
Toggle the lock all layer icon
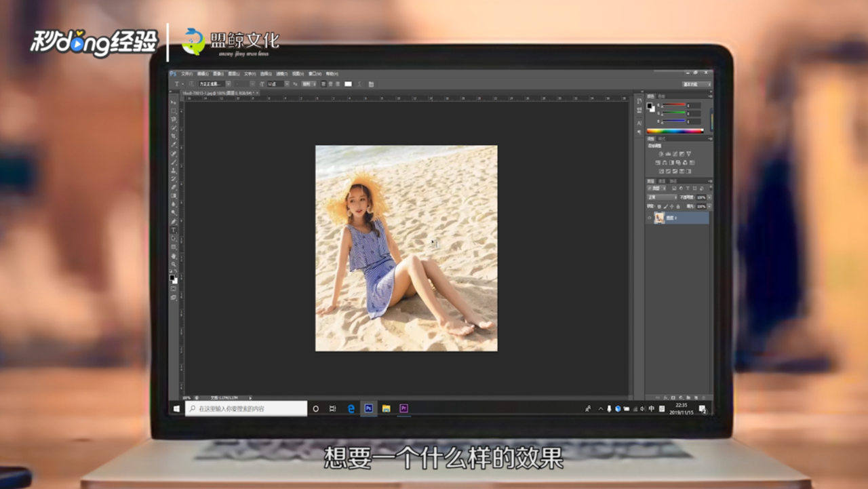coord(679,206)
